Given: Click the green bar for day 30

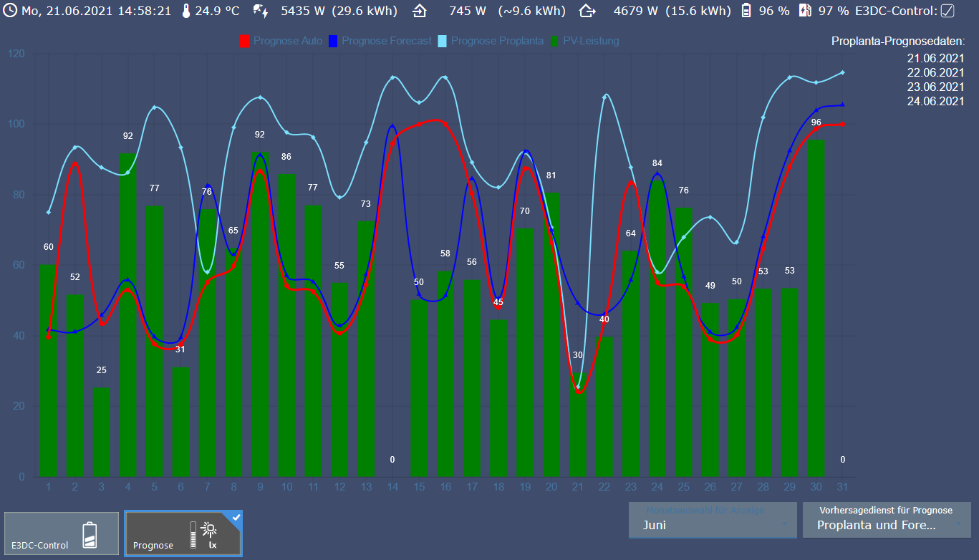Looking at the screenshot, I should click(x=816, y=308).
